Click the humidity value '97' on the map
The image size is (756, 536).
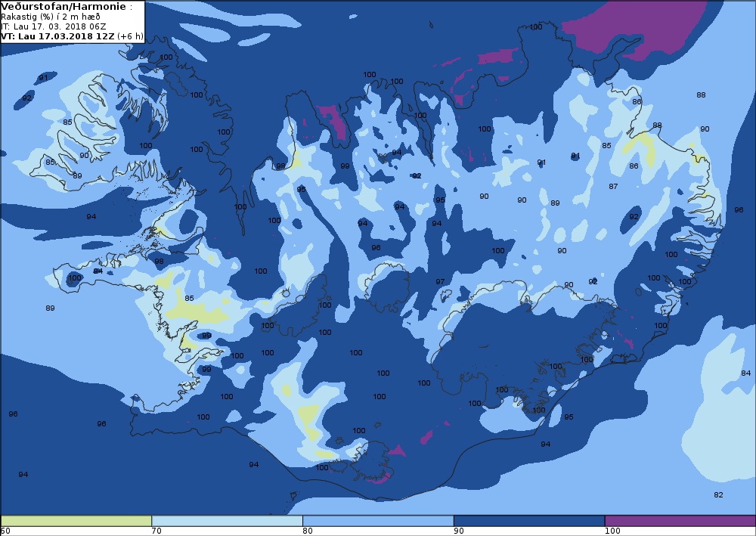[x=440, y=282]
